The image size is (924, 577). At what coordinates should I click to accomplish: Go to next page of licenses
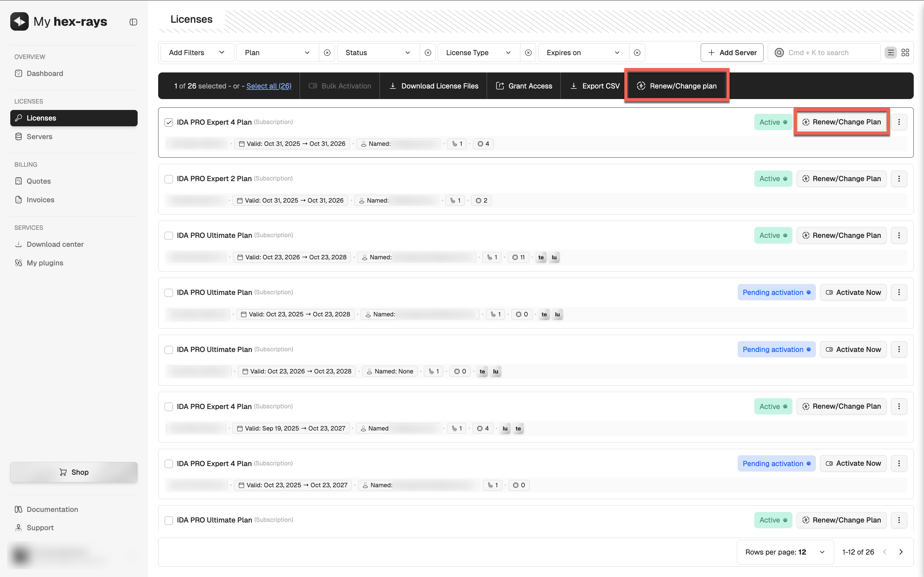coord(901,552)
